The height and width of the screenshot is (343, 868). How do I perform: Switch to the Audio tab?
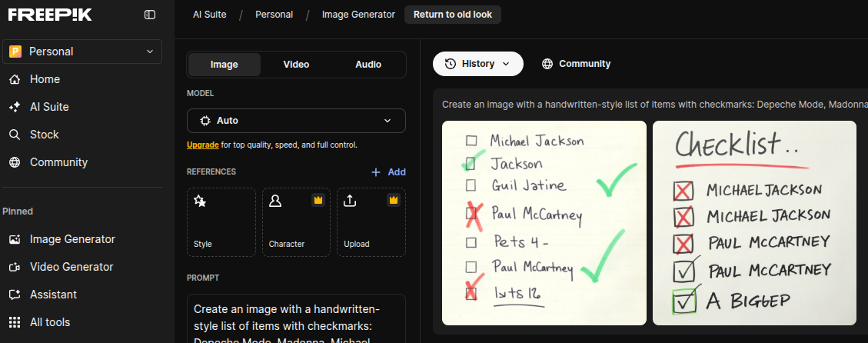(368, 65)
